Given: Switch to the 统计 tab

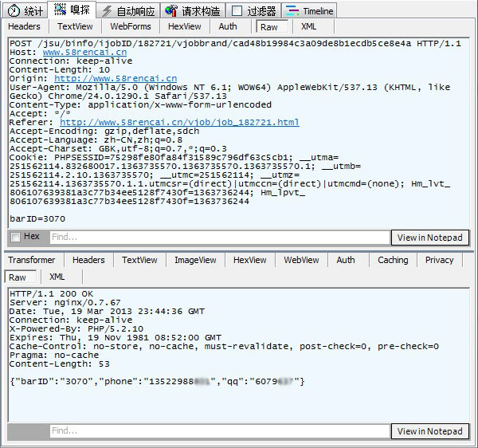Looking at the screenshot, I should click(x=26, y=11).
